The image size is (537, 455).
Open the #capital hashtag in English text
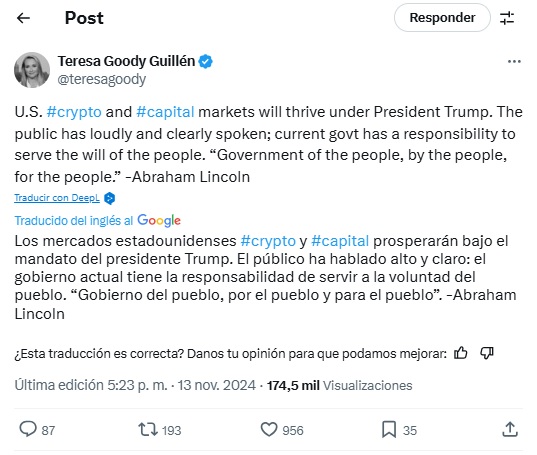pos(165,112)
